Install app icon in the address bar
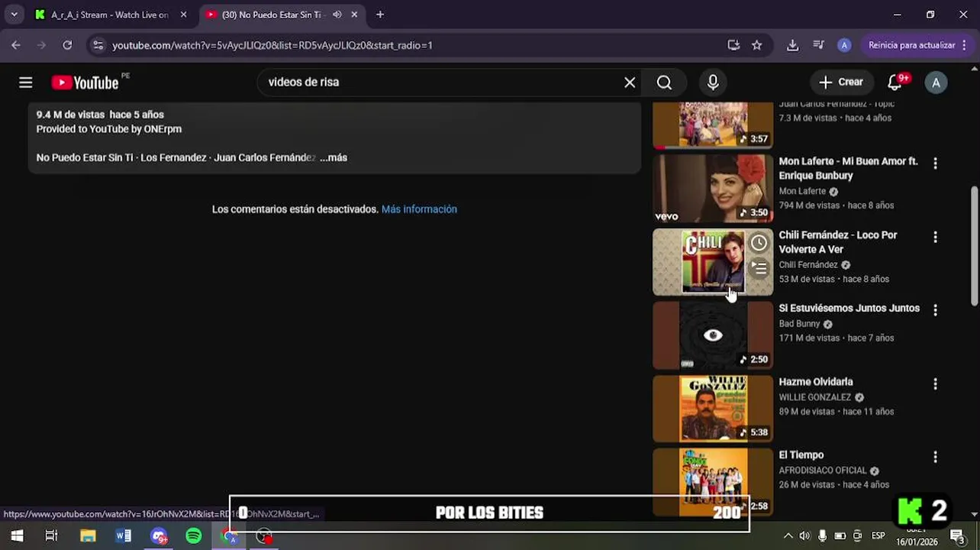The image size is (980, 550). point(733,45)
